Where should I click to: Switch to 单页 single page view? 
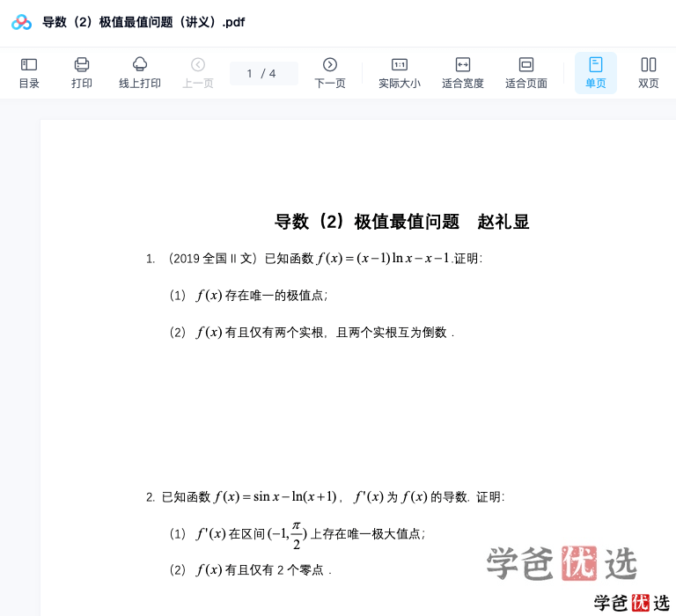[595, 73]
